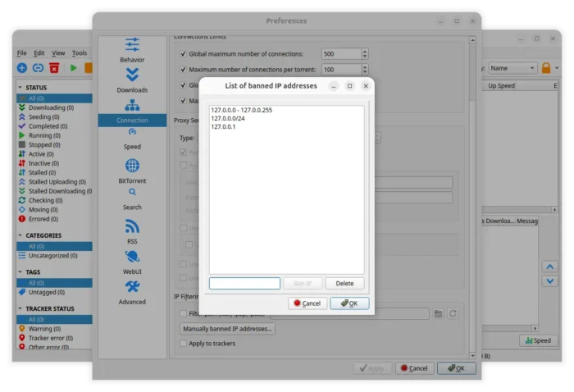Click the up arrow button in main window
Screen dimensions: 574x392
tap(550, 267)
